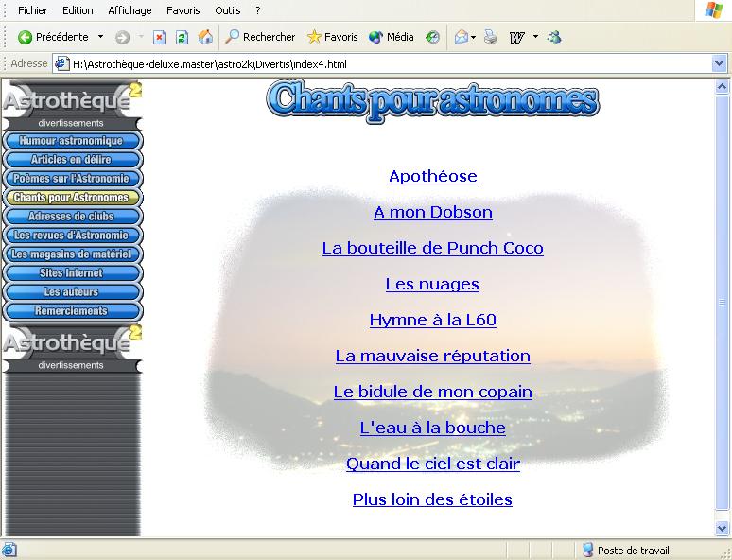732x560 pixels.
Task: Click the scrollbar down arrow
Action: [x=722, y=529]
